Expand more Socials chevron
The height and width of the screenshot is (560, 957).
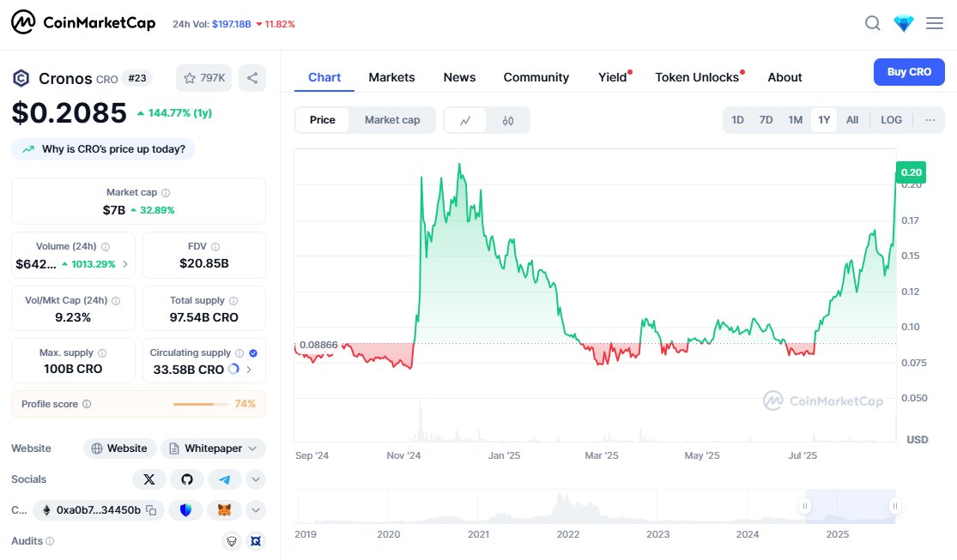256,479
